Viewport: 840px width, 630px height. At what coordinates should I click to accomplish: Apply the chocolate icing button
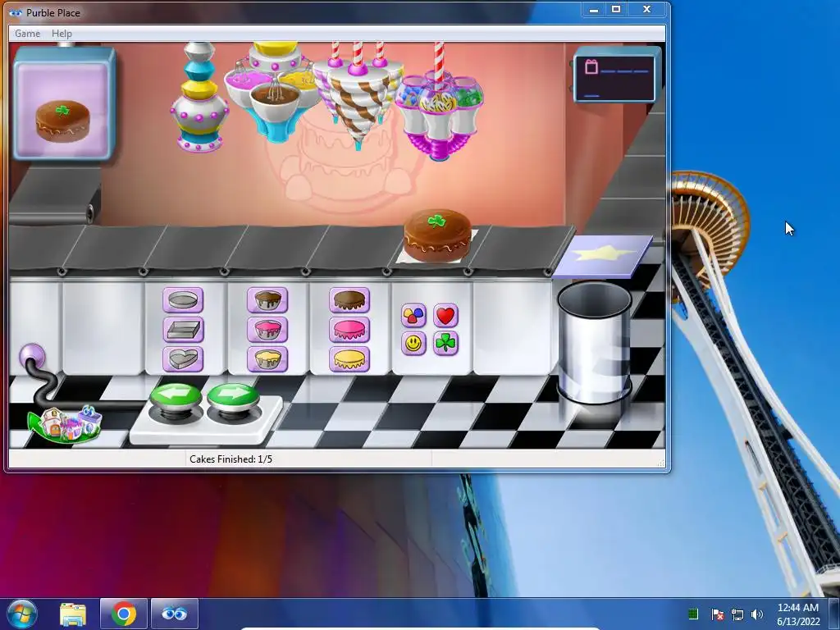349,300
